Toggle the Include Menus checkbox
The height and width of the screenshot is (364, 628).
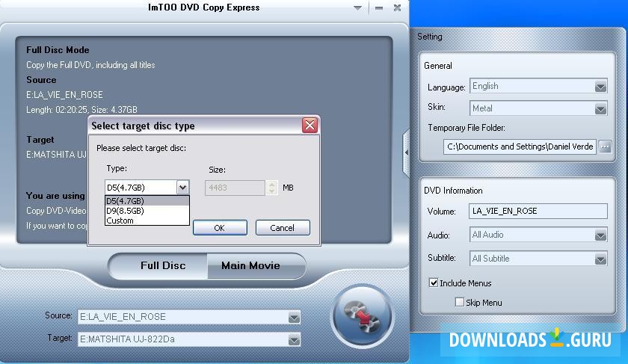coord(434,283)
